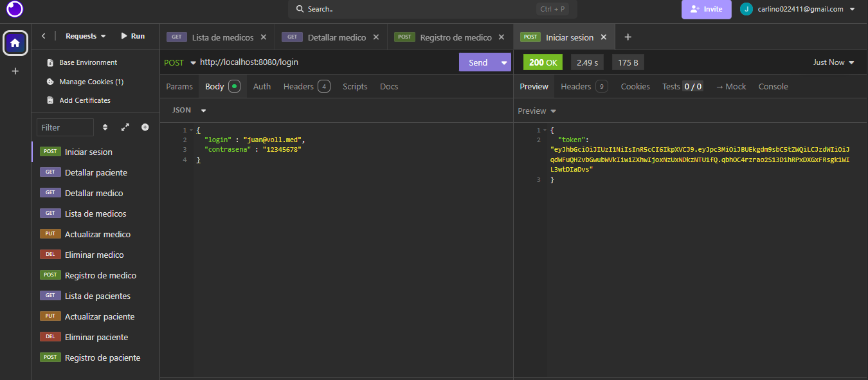The height and width of the screenshot is (380, 868).
Task: Open the POST method dropdown
Action: pyautogui.click(x=180, y=62)
